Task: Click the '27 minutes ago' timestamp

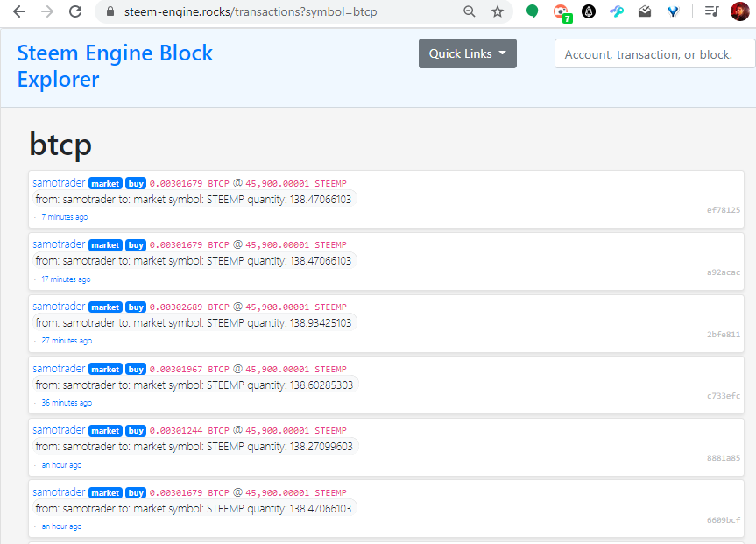Action: coord(67,341)
